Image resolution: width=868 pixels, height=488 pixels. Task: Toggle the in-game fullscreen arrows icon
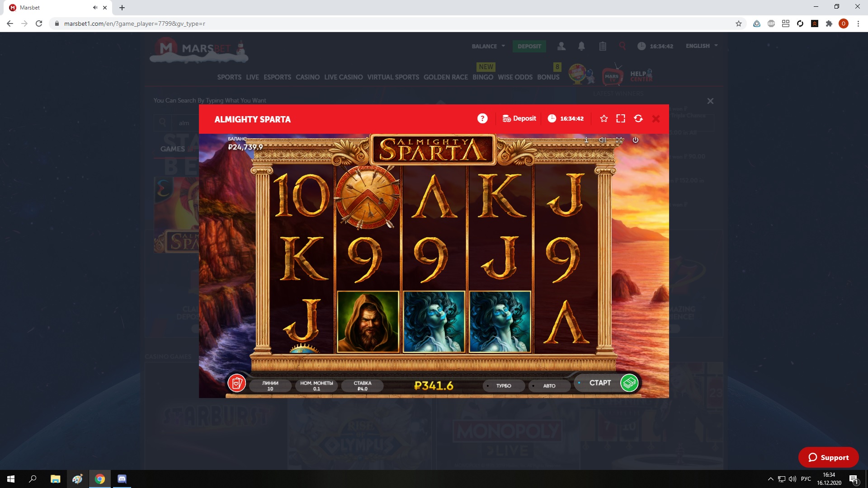point(619,140)
